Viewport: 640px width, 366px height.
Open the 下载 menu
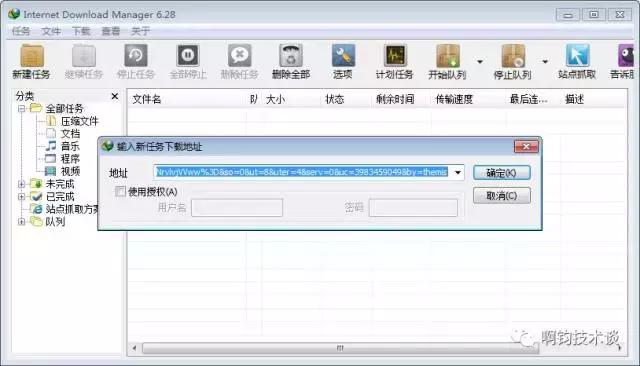(81, 31)
